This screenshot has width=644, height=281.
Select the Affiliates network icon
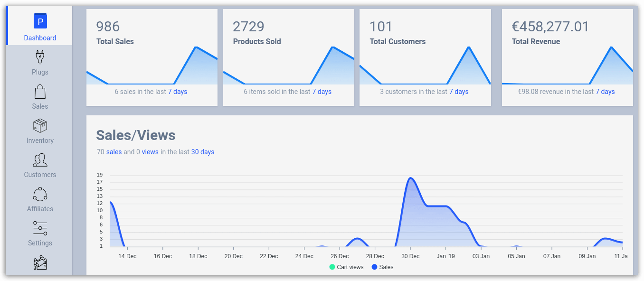[40, 194]
